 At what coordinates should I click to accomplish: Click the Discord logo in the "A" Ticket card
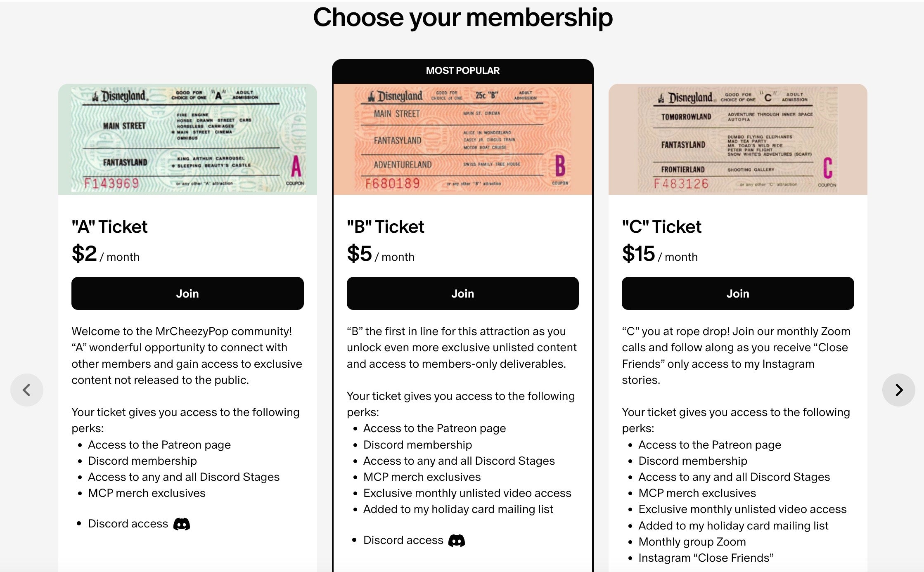(x=182, y=524)
